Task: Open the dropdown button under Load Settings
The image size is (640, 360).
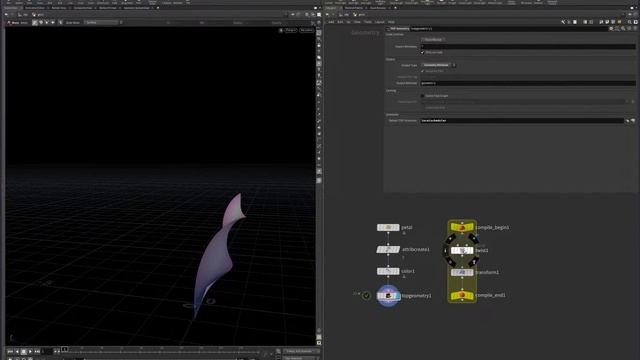Action: (x=433, y=40)
